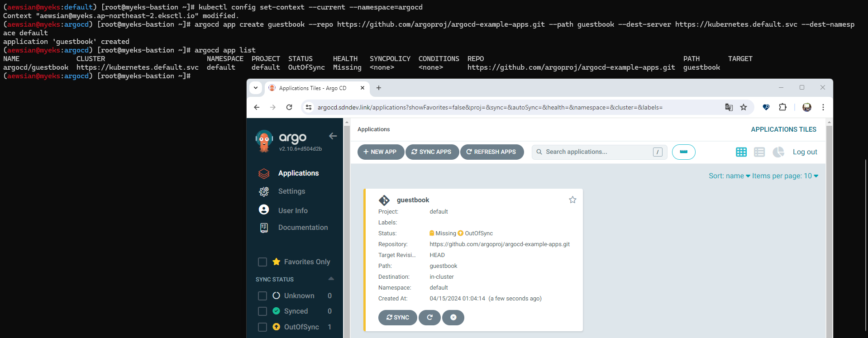This screenshot has width=868, height=338.
Task: Refresh the guestbook app via circular arrow button
Action: 429,318
